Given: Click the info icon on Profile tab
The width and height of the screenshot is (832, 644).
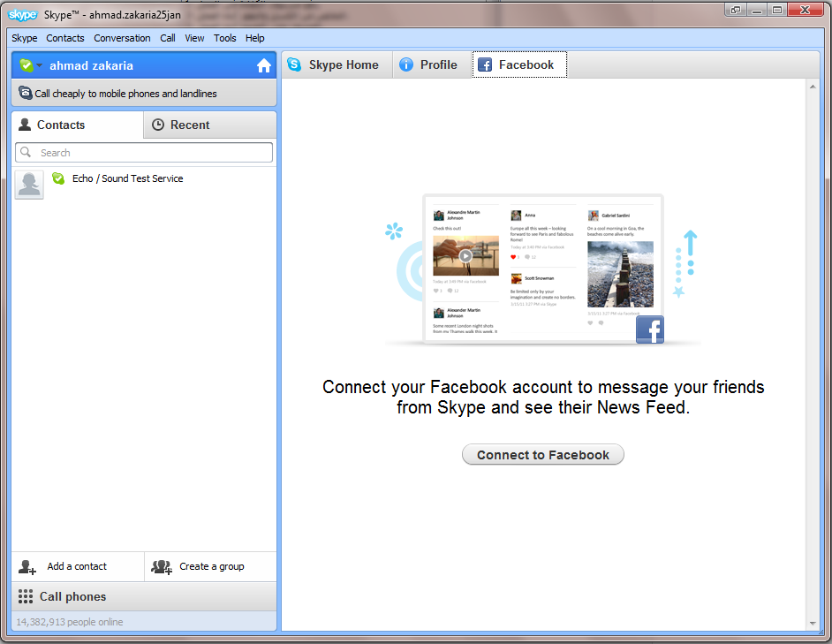Looking at the screenshot, I should click(x=406, y=64).
